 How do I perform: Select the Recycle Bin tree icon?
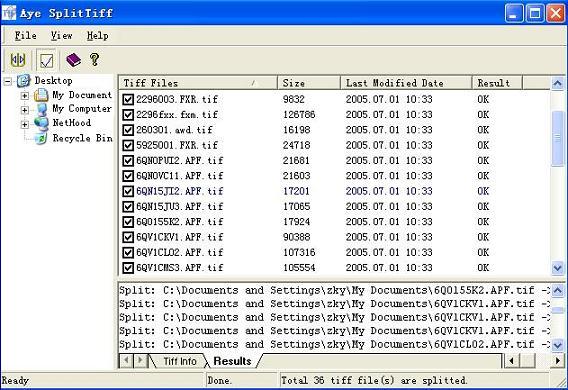click(x=42, y=138)
